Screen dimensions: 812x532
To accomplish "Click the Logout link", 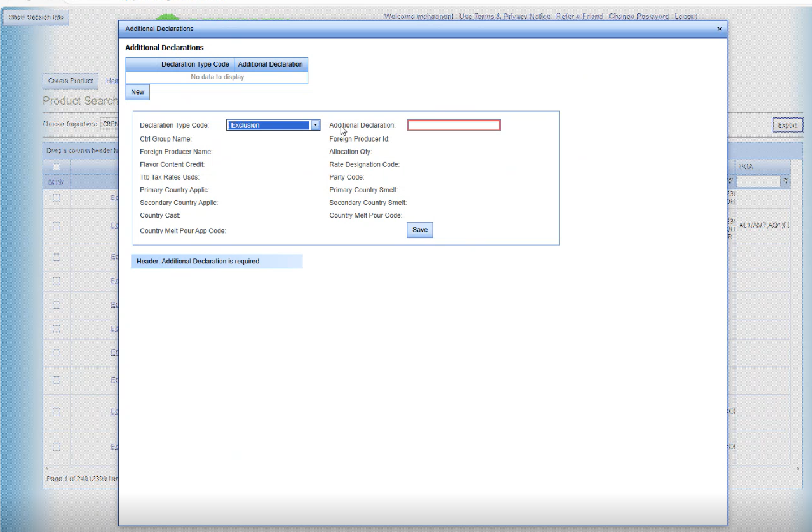I will click(x=686, y=17).
